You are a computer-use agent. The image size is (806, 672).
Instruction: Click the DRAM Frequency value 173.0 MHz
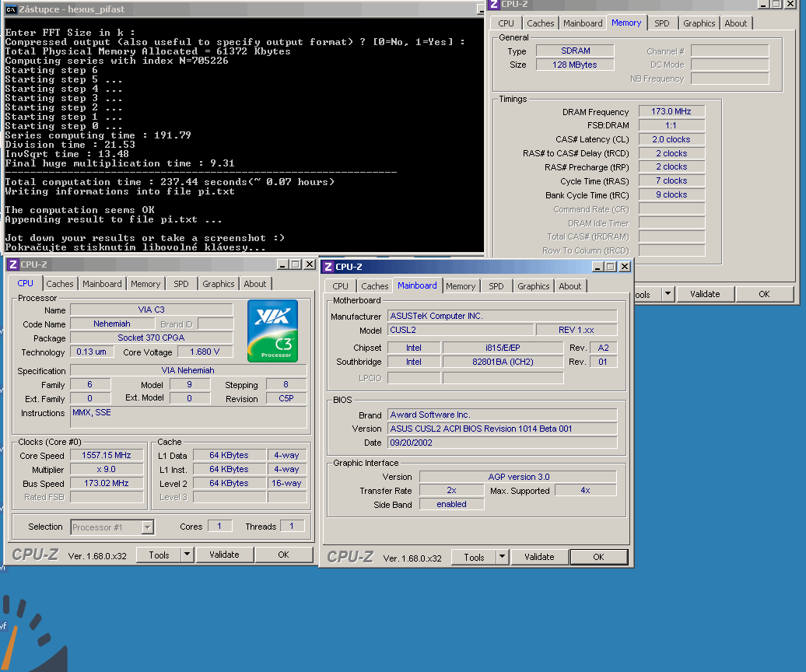pyautogui.click(x=671, y=111)
